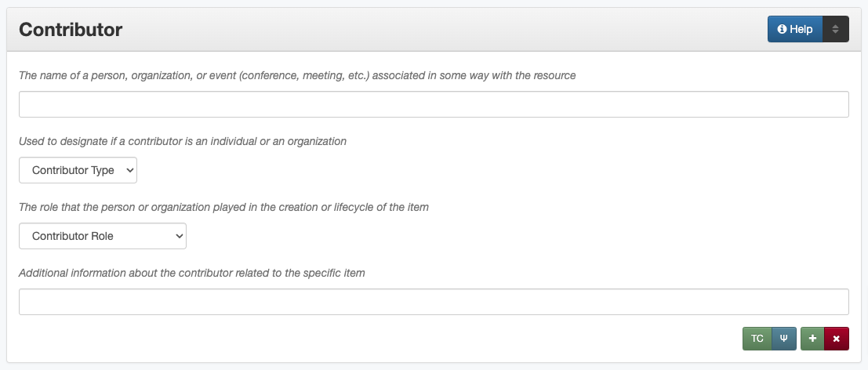The height and width of the screenshot is (370, 868).
Task: Click the Contributor Role dropdown chevron
Action: pos(179,236)
